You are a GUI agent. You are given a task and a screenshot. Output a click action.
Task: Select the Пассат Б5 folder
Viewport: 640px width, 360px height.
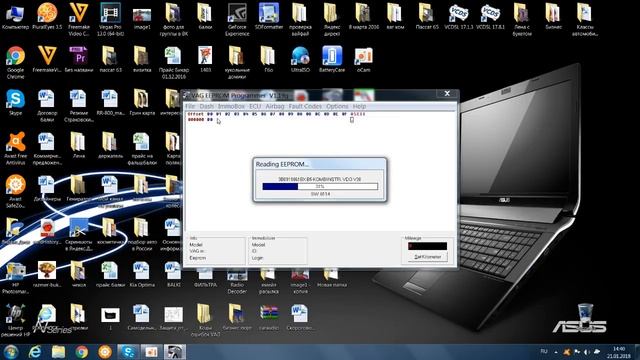click(427, 16)
